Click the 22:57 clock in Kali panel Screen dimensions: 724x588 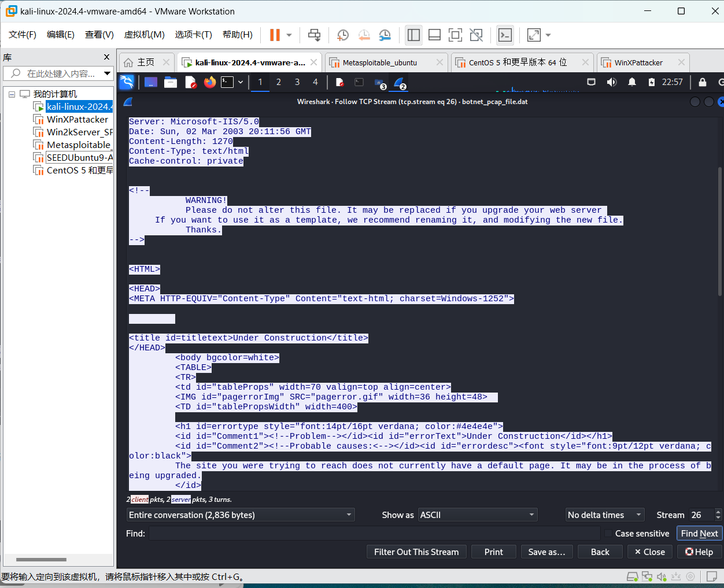673,82
